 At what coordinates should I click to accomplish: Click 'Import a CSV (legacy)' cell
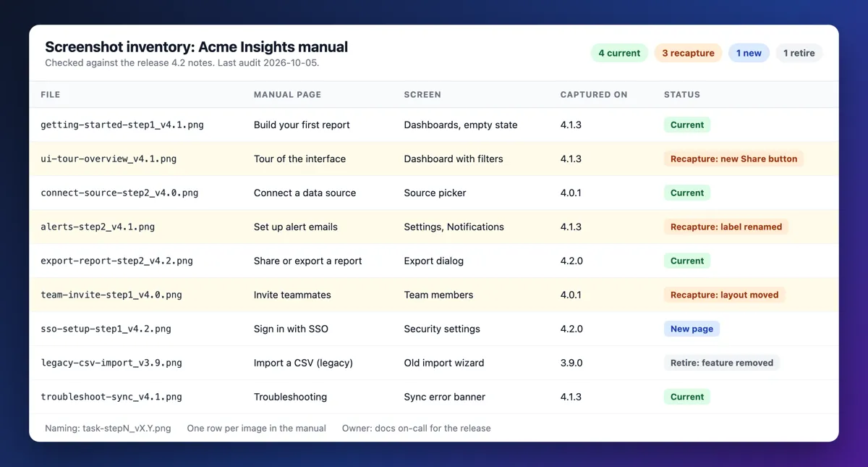303,363
